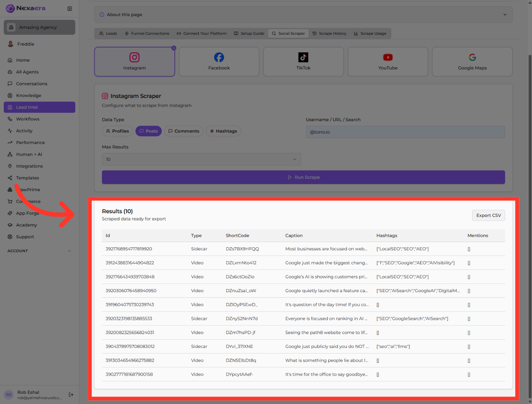Viewport: 532px width, 404px height.
Task: Open the Google Maps scraper card
Action: [x=472, y=62]
